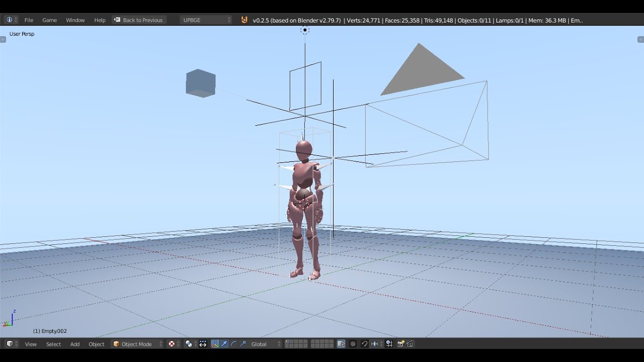Click the 'Verts:24,771' statistic
The width and height of the screenshot is (644, 362).
click(x=363, y=20)
